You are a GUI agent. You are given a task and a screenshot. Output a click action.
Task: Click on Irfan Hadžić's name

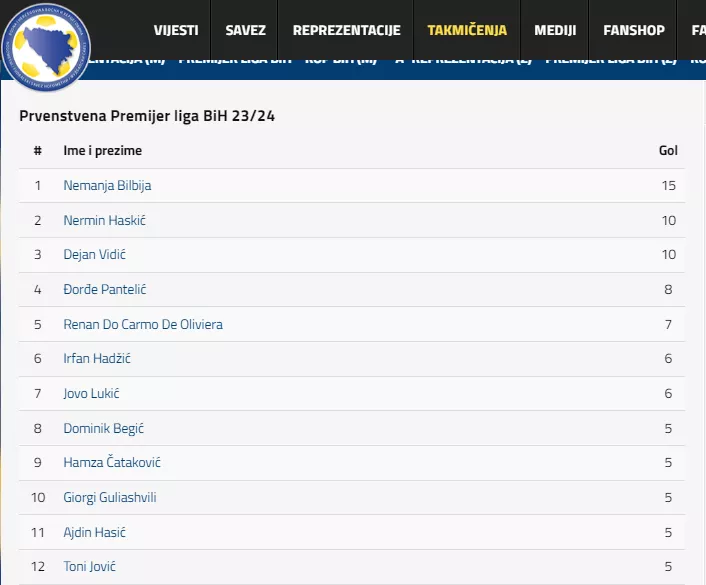97,358
